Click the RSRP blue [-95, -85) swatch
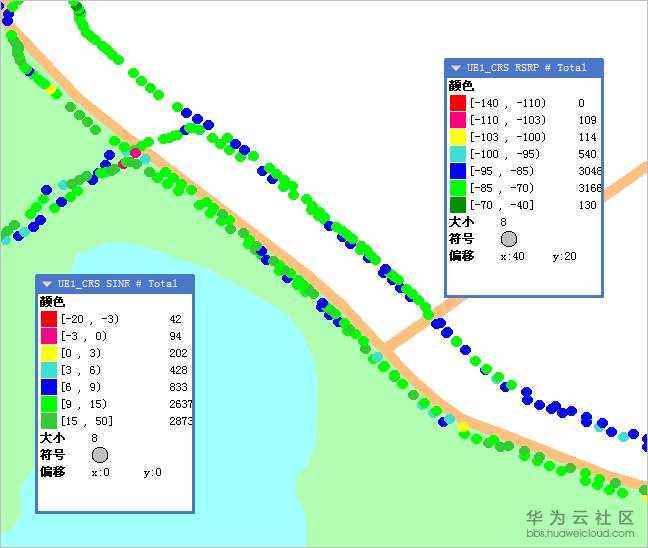Screen dimensions: 648x548 [x=458, y=171]
